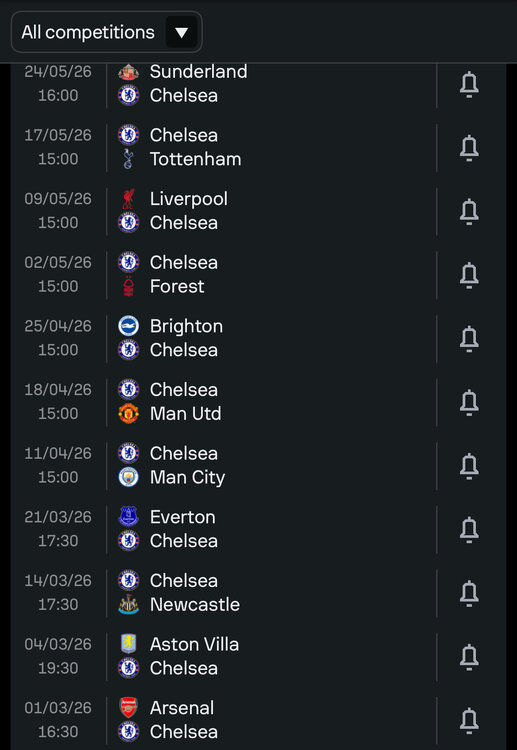Click bell icon for Brighton vs Chelsea
The image size is (517, 750).
coord(469,339)
